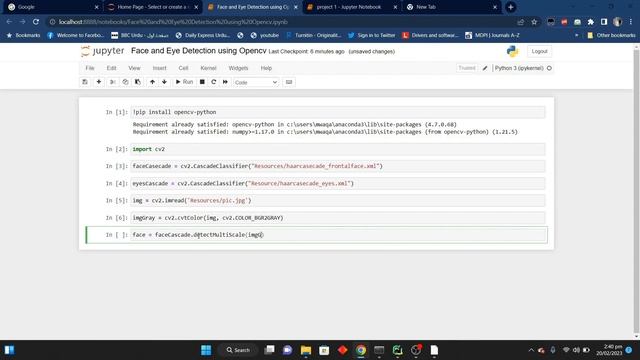Image resolution: width=640 pixels, height=360 pixels.
Task: Insert a cell below with plus icon
Action: 99,82
